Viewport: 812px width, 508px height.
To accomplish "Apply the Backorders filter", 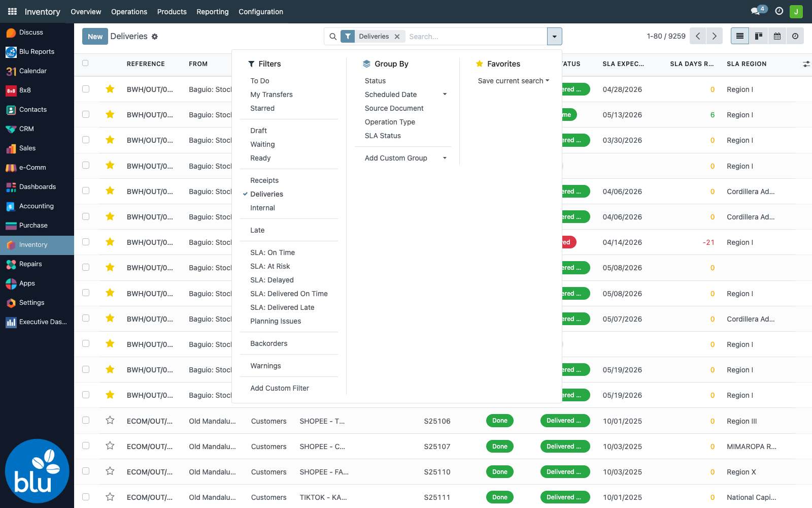I will 269,343.
